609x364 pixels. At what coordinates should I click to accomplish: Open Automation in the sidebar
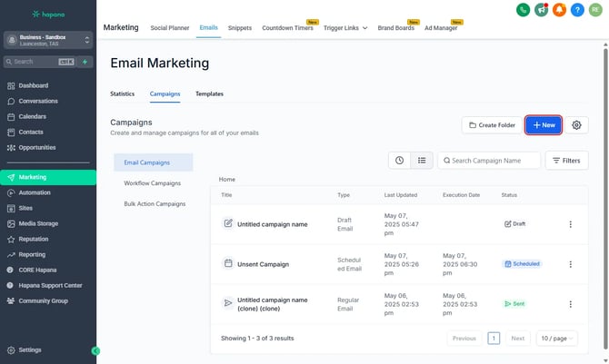coord(35,193)
